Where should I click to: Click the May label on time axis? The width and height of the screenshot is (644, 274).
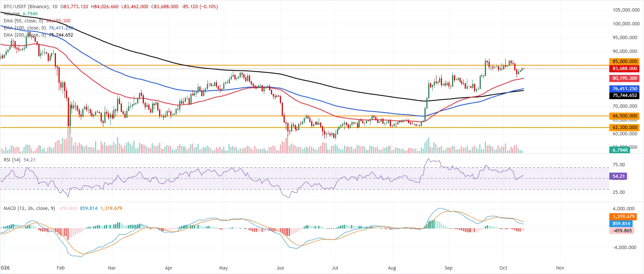click(x=224, y=268)
